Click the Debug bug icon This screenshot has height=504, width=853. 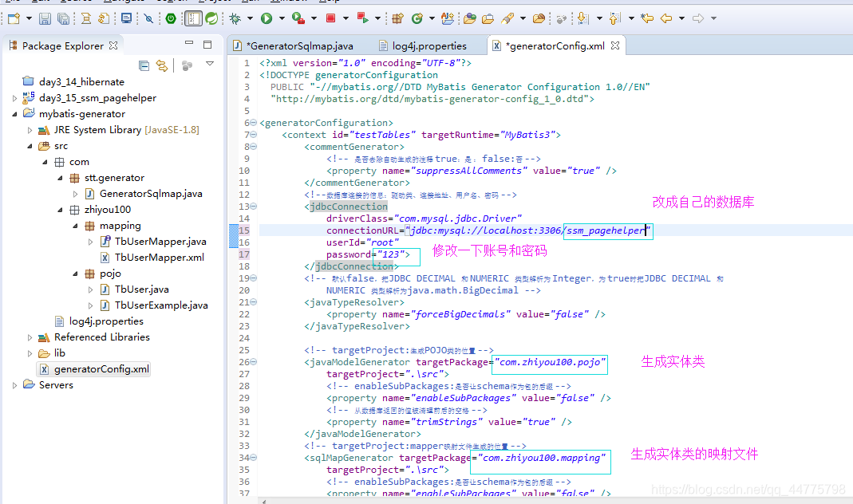point(235,18)
